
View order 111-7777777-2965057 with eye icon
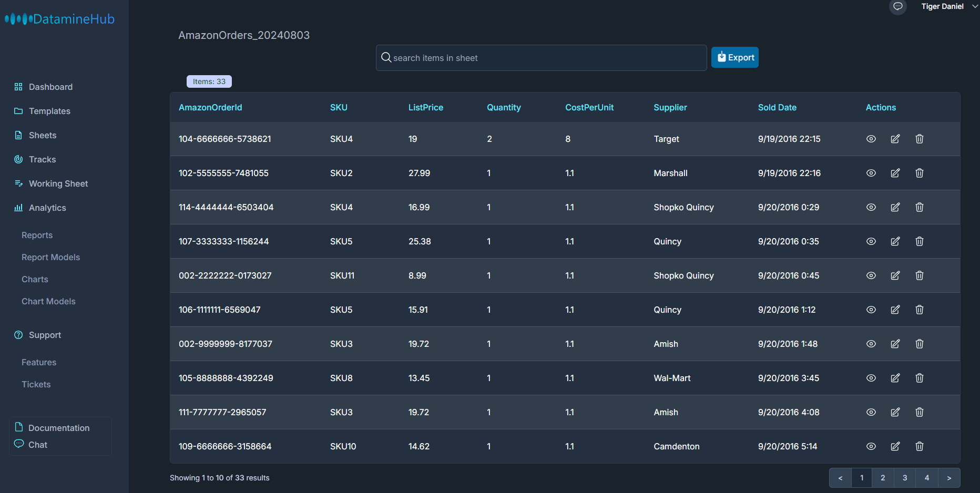(x=871, y=412)
